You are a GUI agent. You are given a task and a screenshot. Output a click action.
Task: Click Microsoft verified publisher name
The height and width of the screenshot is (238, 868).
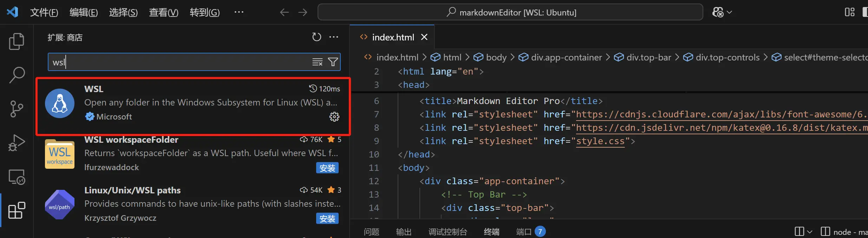tap(114, 117)
